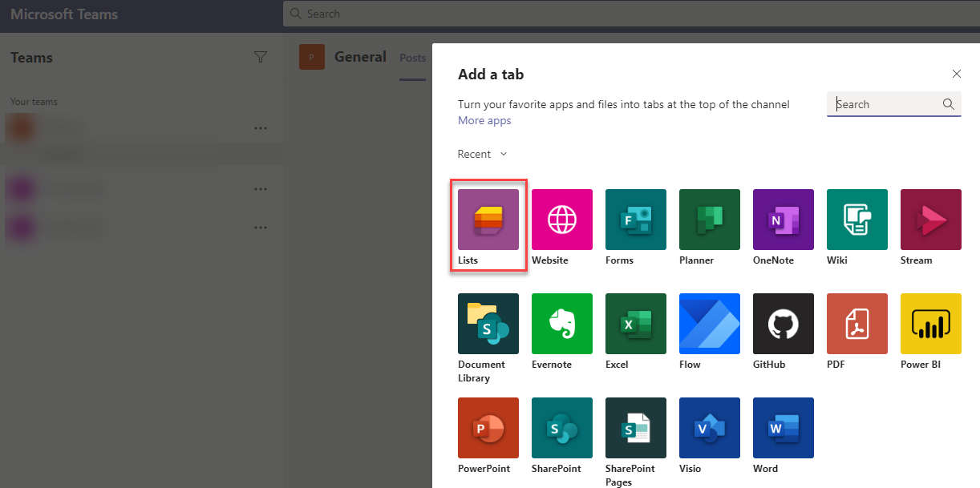Open the Recent sort dropdown
980x488 pixels.
click(481, 153)
